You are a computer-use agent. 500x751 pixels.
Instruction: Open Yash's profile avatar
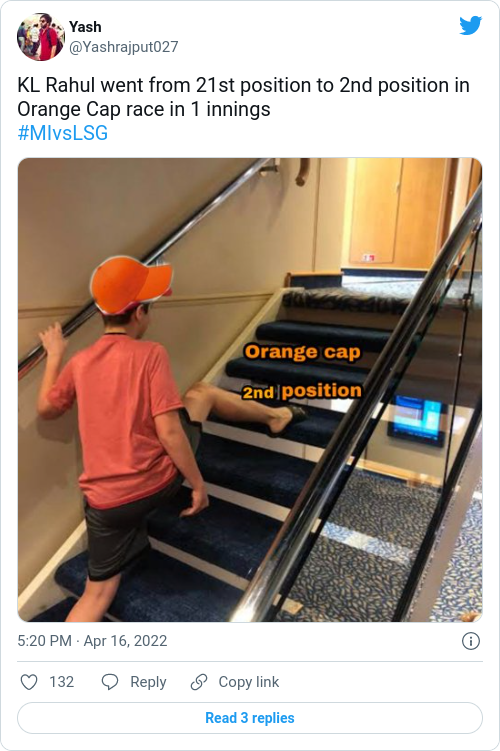tap(41, 37)
